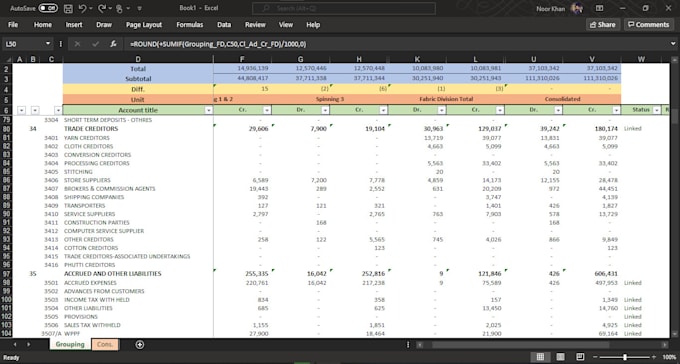Viewport: 680px width, 364px height.
Task: Click the Name Box showing L50
Action: coord(23,44)
